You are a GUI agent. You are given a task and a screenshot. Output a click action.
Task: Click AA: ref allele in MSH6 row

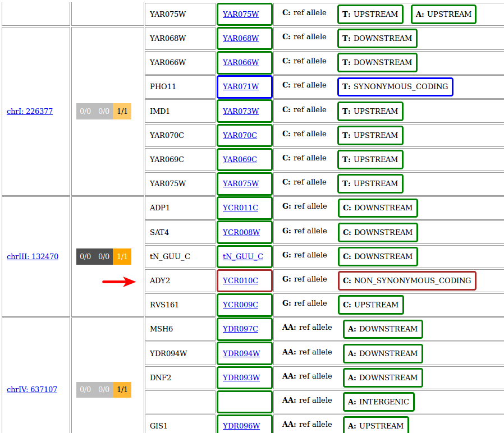pos(308,328)
